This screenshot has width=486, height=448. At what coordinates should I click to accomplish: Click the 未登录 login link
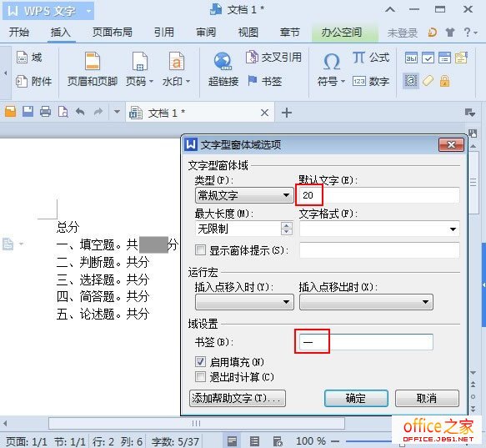(403, 33)
